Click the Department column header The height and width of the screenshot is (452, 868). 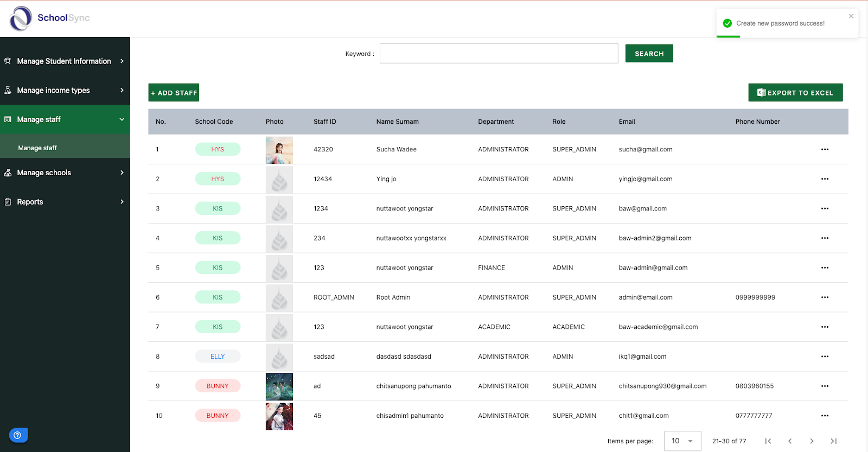(x=496, y=122)
